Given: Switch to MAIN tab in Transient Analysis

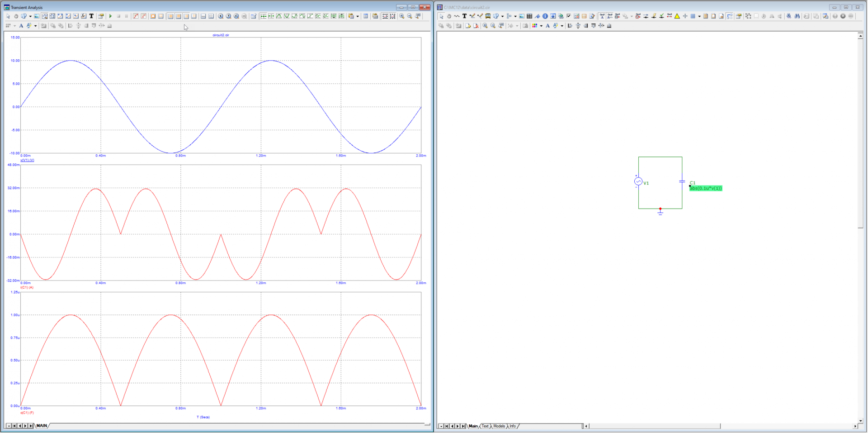Looking at the screenshot, I should tap(42, 426).
